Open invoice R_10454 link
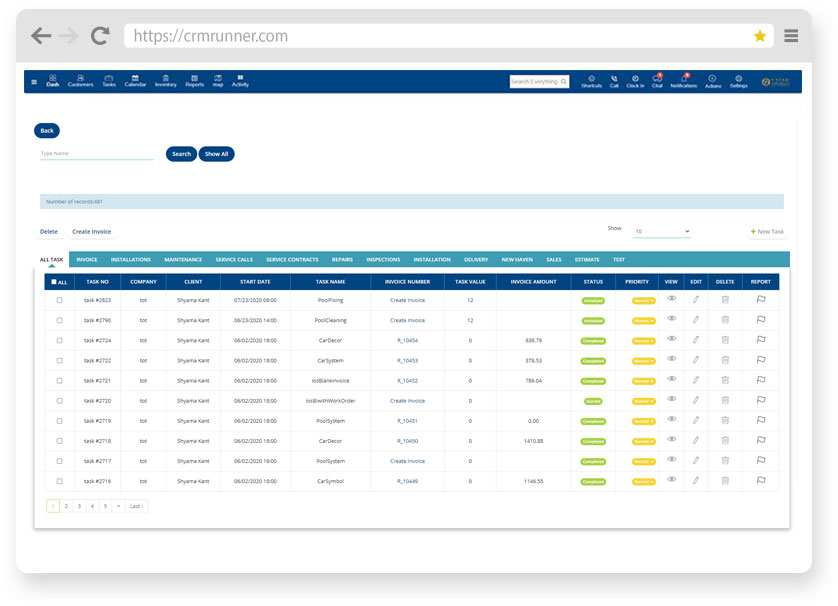Image resolution: width=838 pixels, height=606 pixels. coord(409,340)
